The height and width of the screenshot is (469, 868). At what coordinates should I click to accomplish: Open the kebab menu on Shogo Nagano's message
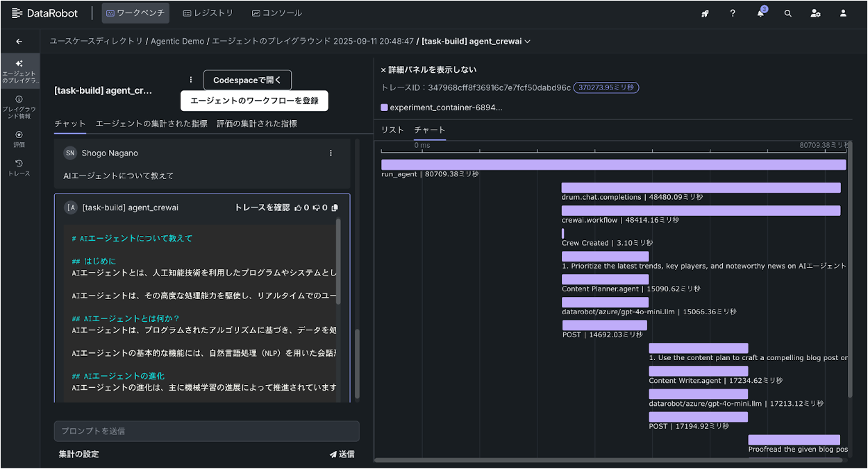tap(331, 153)
